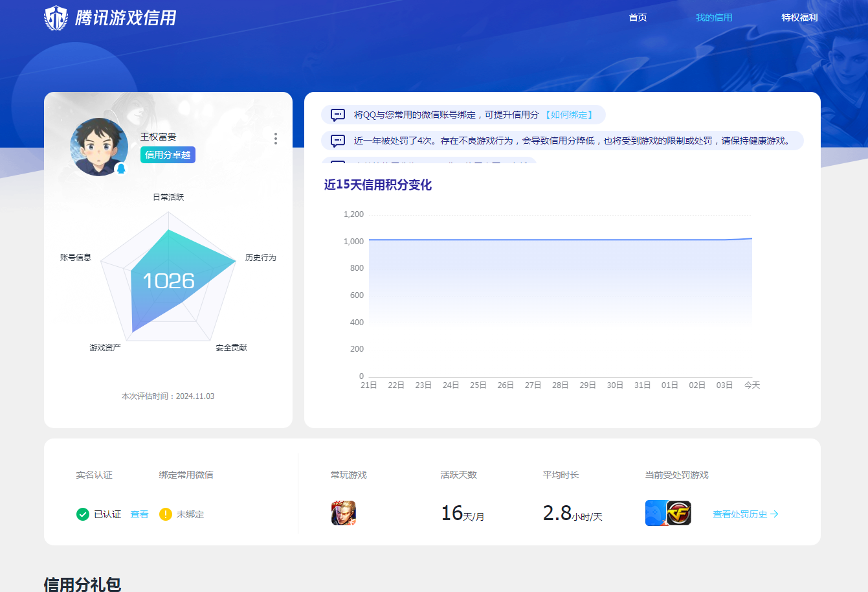
Task: Click the 今天 point on chart axis
Action: [x=752, y=385]
